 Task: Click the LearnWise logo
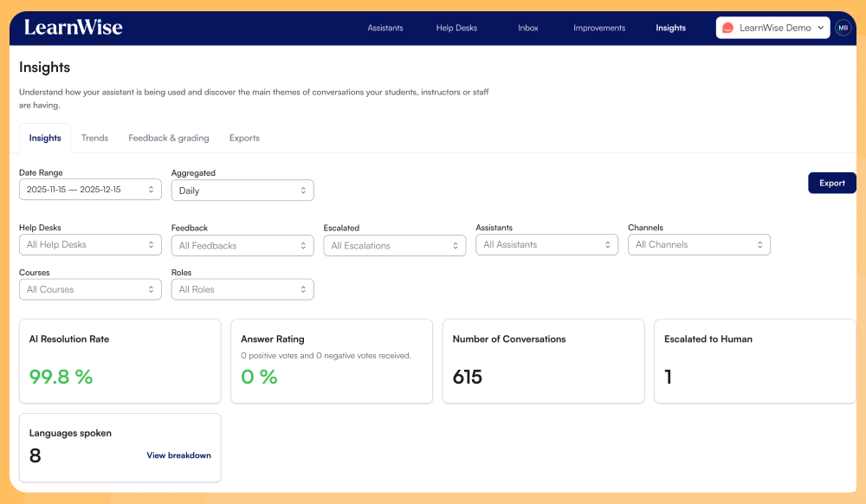(73, 28)
